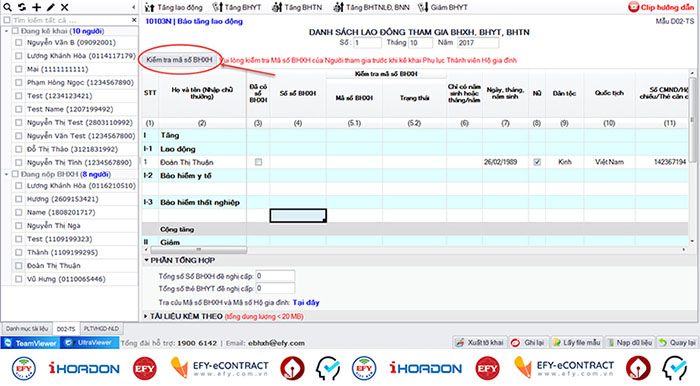Open Tăng BHTNLĐ, BNN toolbar item
The height and width of the screenshot is (386, 700).
pyautogui.click(x=371, y=7)
